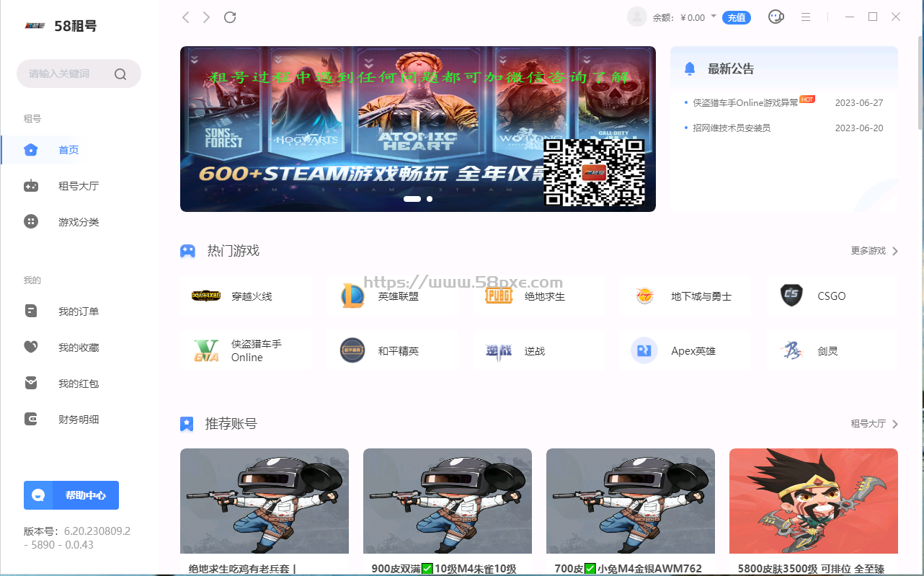924x576 pixels.
Task: Click the CSGO game icon
Action: tap(791, 296)
